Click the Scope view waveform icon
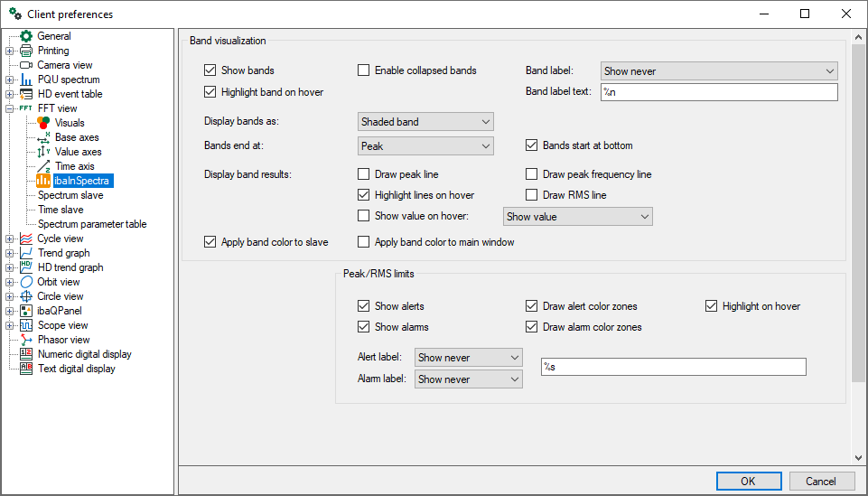868x496 pixels. point(26,325)
